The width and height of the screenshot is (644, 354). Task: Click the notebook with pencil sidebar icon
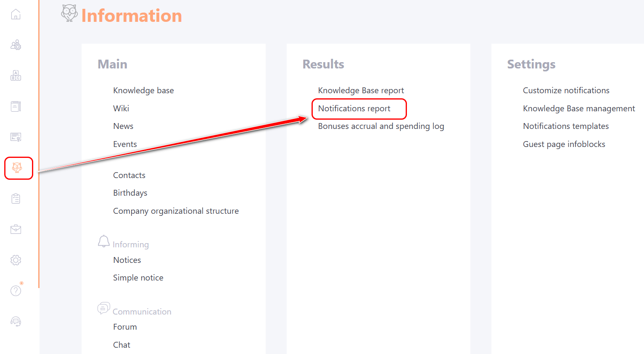(16, 106)
